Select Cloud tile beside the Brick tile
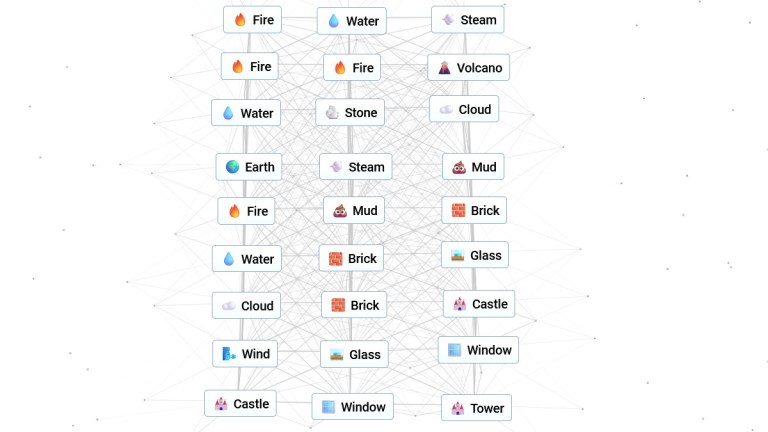This screenshot has height=432, width=768. pyautogui.click(x=246, y=306)
